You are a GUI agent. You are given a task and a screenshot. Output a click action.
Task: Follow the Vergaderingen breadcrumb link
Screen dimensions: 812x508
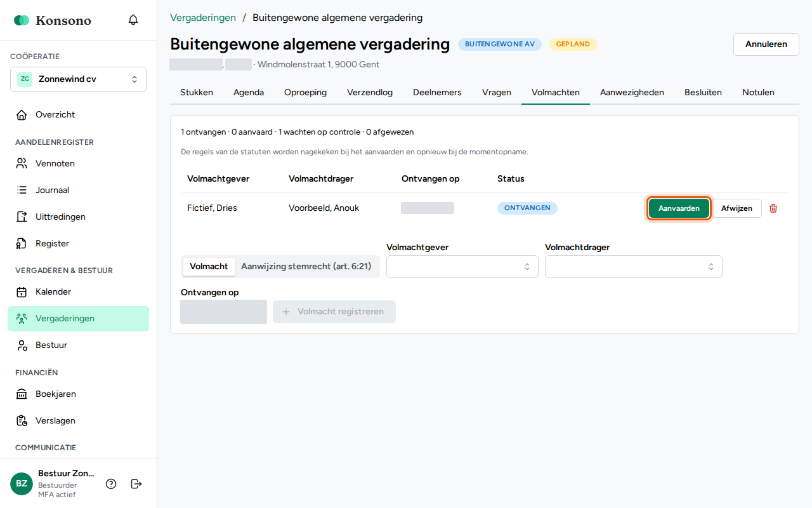tap(203, 18)
